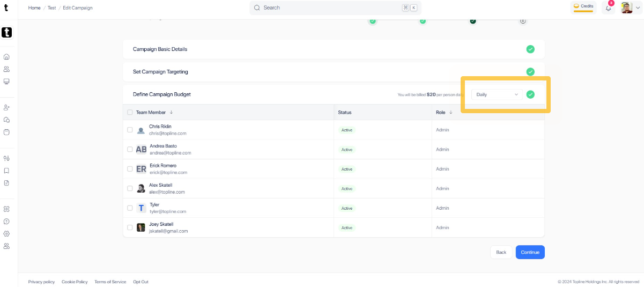This screenshot has height=287, width=644.
Task: Click Alex Skatell's photo avatar
Action: tap(140, 188)
